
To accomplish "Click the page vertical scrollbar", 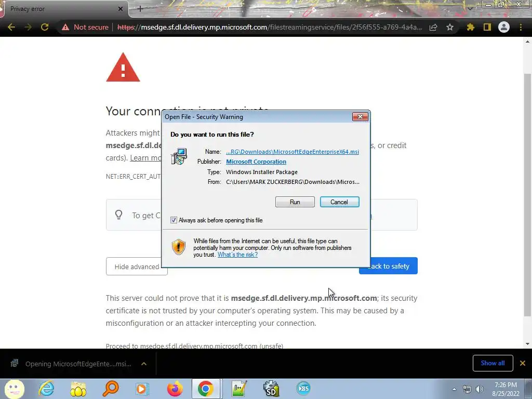I will coord(527,195).
